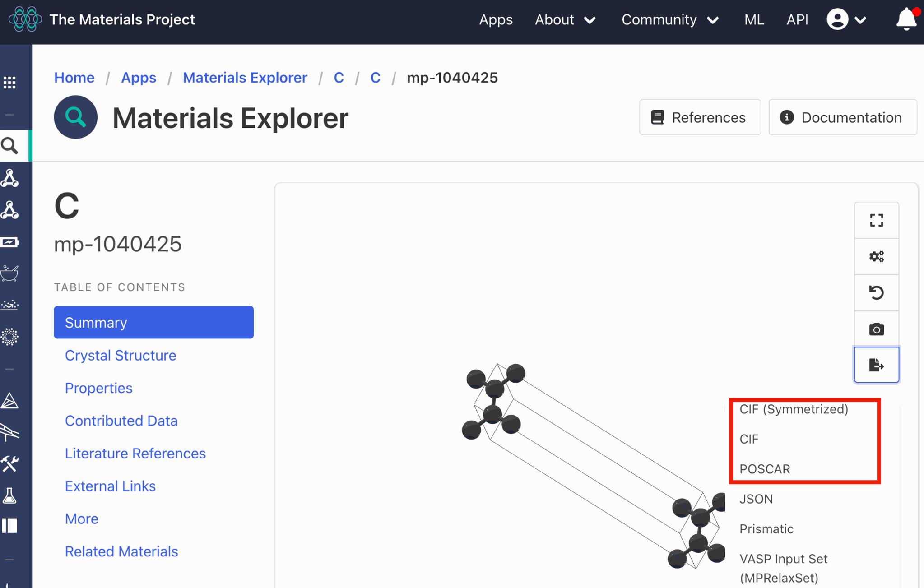924x588 pixels.
Task: Open ML in top navigation
Action: point(754,19)
